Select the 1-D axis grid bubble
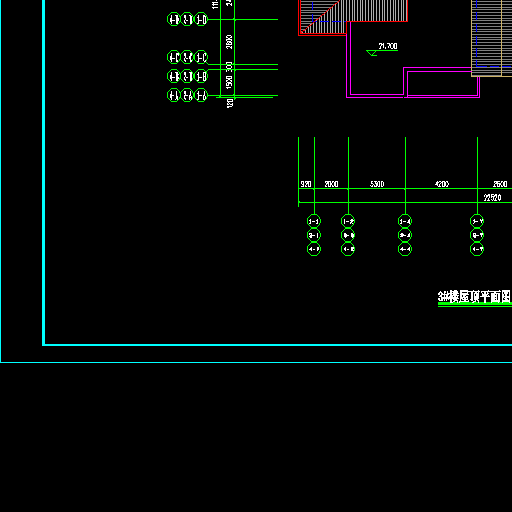This screenshot has height=512, width=512. (201, 19)
